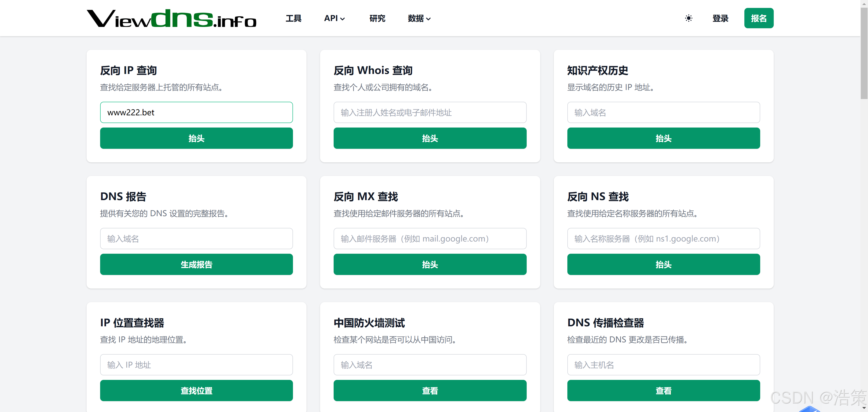This screenshot has width=868, height=412.
Task: Expand the API dropdown menu
Action: pyautogui.click(x=334, y=18)
